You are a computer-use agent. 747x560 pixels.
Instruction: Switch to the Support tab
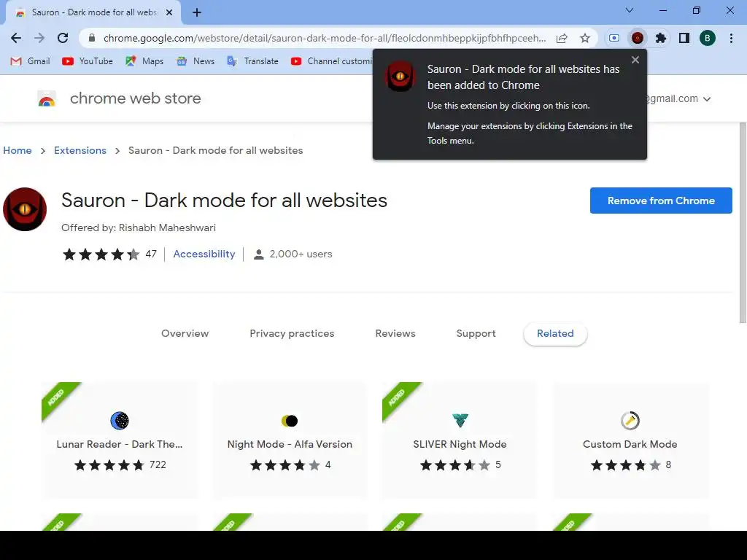(476, 333)
